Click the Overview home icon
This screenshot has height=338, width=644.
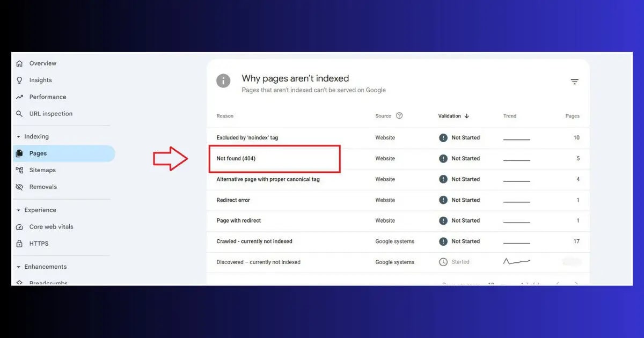pyautogui.click(x=19, y=63)
